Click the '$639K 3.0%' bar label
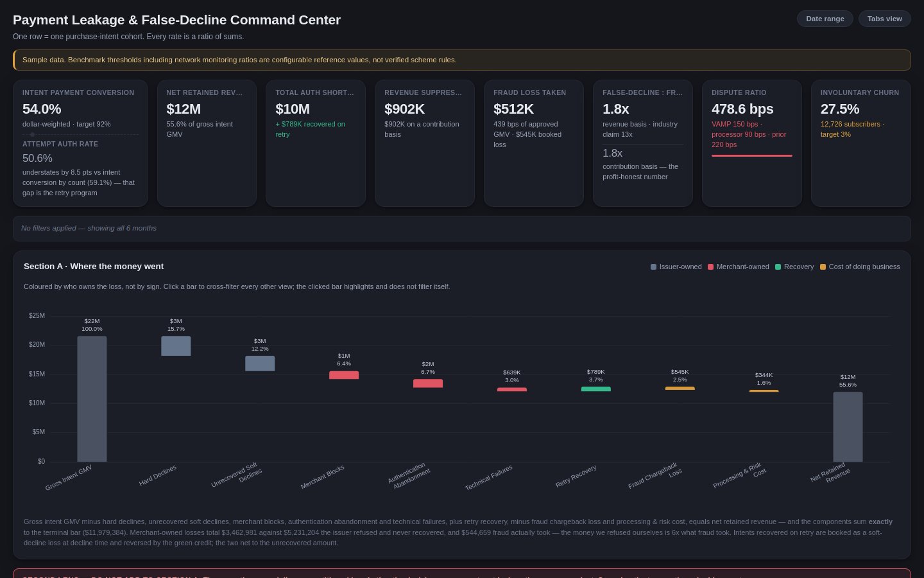This screenshot has width=924, height=578. [x=512, y=376]
